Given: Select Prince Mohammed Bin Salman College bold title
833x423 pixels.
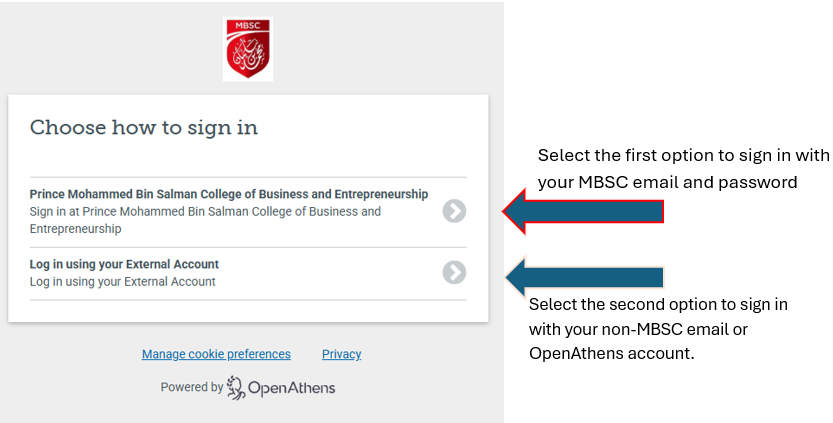Looking at the screenshot, I should coord(229,194).
